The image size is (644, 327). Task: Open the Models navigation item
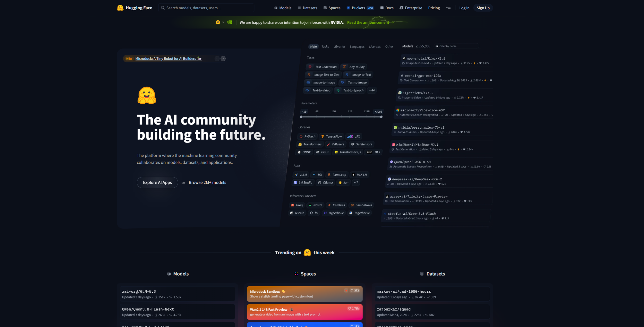(283, 8)
